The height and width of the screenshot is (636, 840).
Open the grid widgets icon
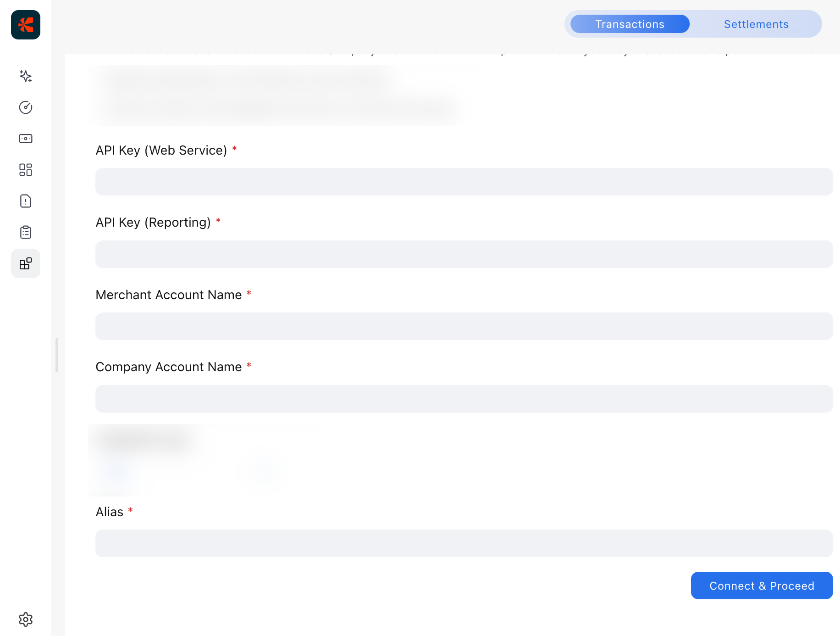click(x=26, y=170)
